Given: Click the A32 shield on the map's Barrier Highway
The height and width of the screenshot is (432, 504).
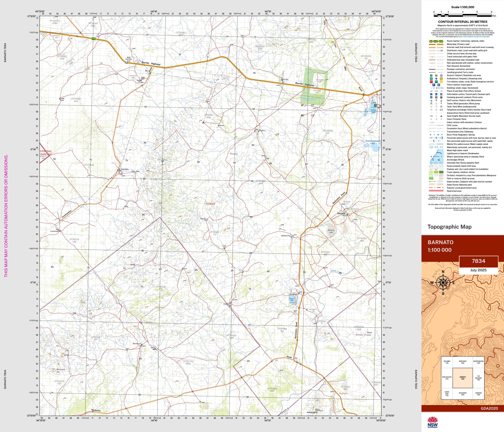Looking at the screenshot, I should pos(94,39).
